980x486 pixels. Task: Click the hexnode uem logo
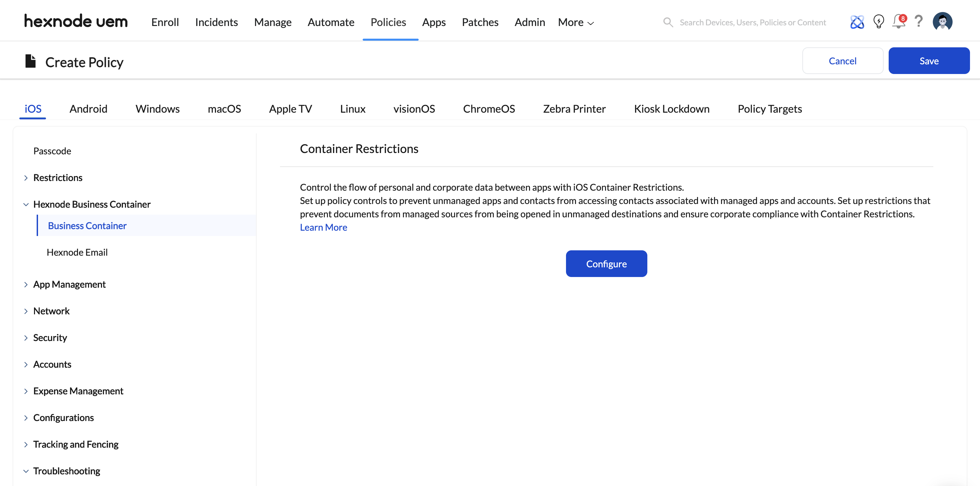76,21
